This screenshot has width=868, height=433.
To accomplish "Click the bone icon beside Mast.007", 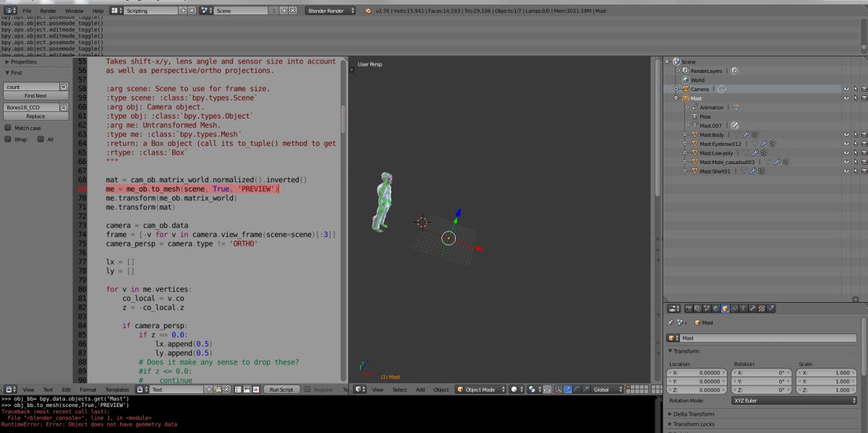I will [x=735, y=125].
